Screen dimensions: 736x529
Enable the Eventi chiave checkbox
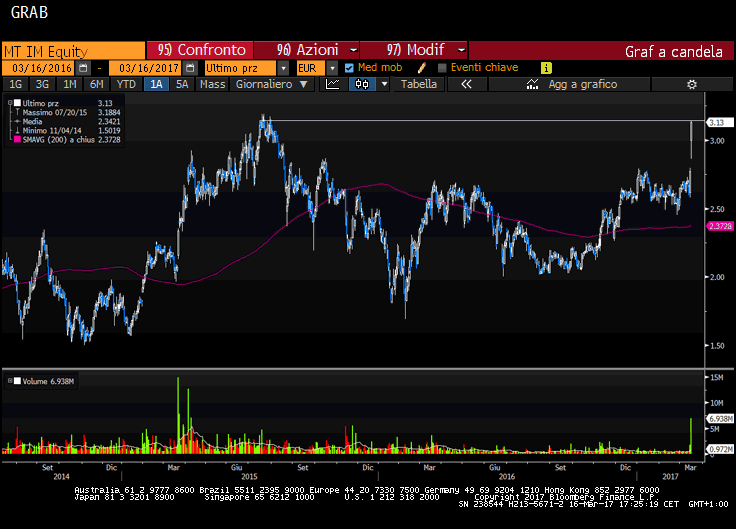click(x=442, y=67)
